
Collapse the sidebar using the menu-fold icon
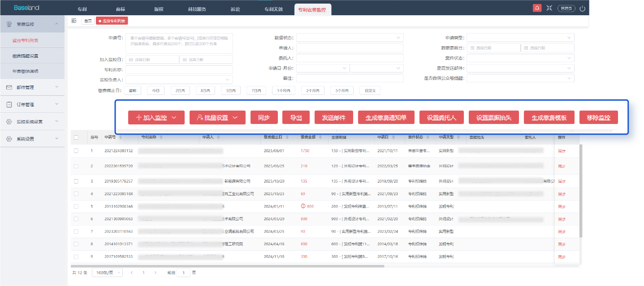[74, 21]
